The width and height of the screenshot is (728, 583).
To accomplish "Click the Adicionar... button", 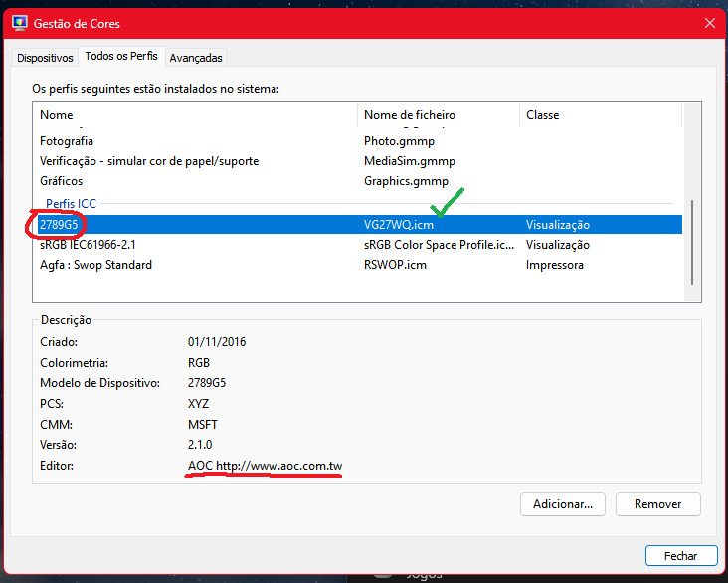I will coord(563,504).
